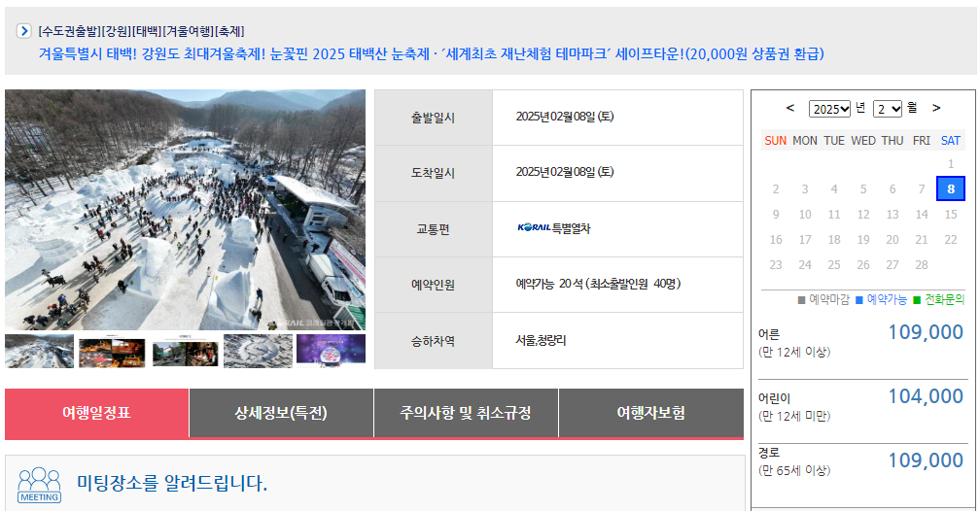The image size is (980, 511).
Task: Open the meeting place people icon
Action: pyautogui.click(x=39, y=485)
